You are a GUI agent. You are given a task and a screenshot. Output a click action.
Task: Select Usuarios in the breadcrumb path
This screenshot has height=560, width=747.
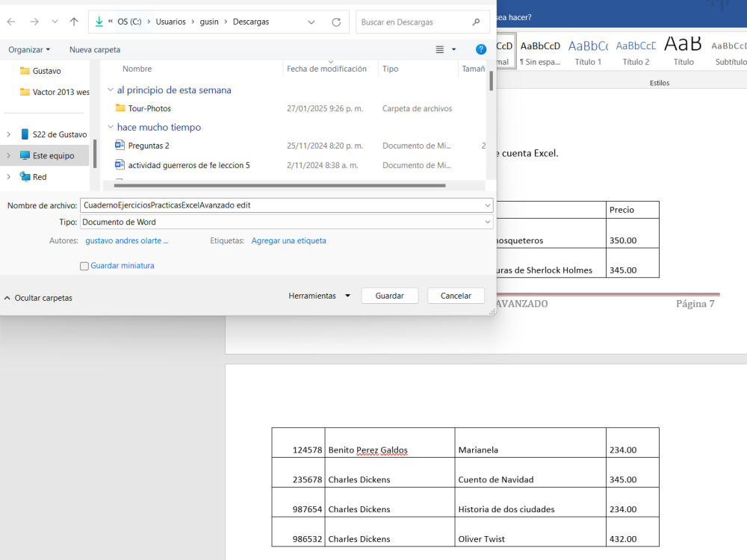click(170, 22)
